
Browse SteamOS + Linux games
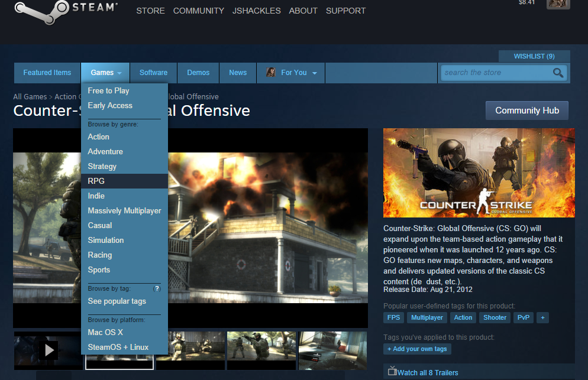[124, 347]
